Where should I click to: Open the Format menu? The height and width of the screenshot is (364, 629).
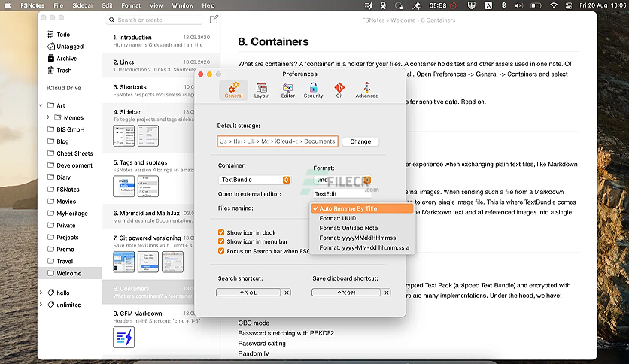[x=131, y=5]
